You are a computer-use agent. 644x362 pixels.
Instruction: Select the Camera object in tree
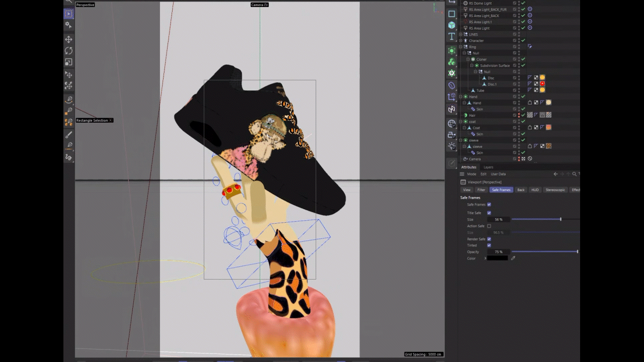[x=474, y=159]
